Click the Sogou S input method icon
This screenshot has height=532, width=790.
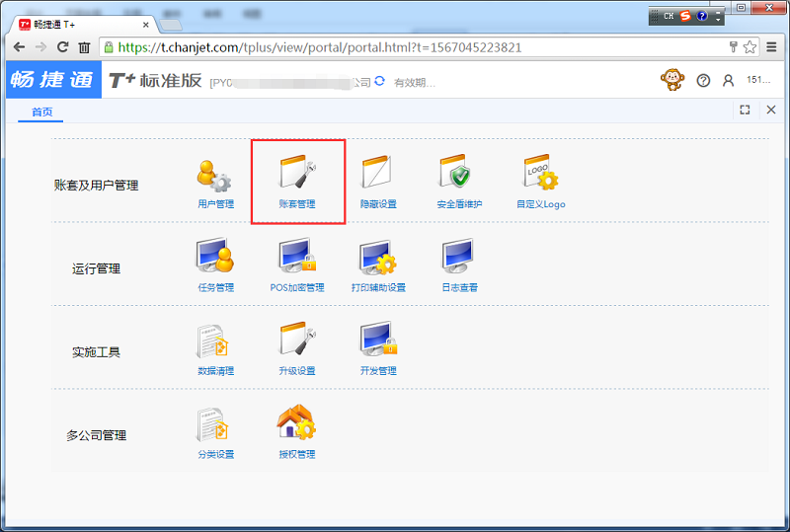click(685, 16)
